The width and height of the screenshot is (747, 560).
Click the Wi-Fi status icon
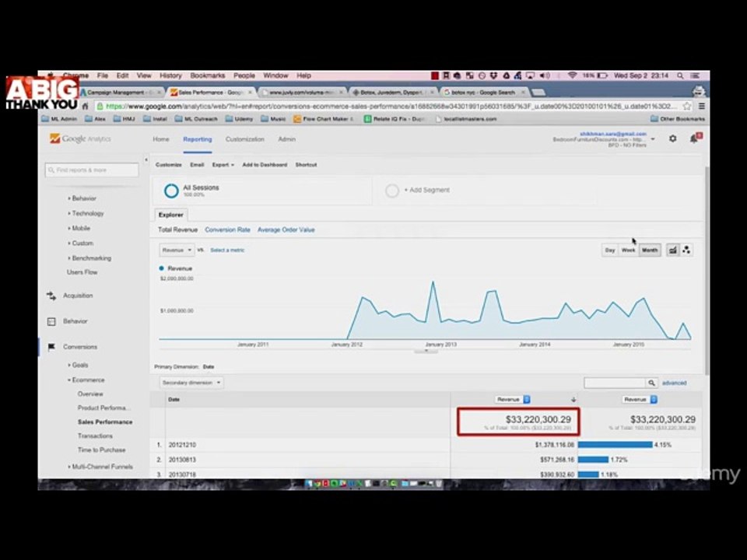pyautogui.click(x=572, y=75)
